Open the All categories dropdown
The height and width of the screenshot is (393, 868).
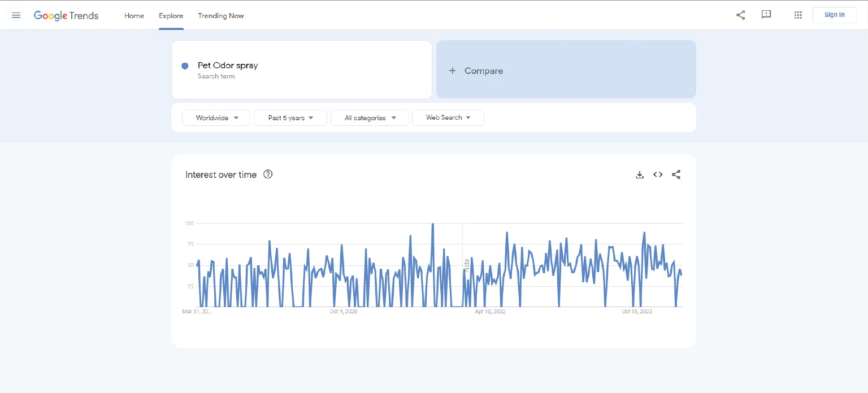(x=370, y=118)
